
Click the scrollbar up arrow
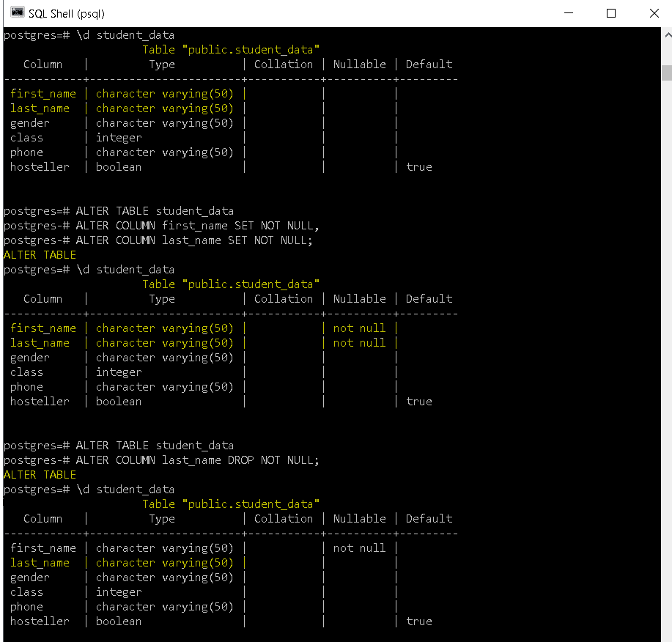(x=668, y=35)
